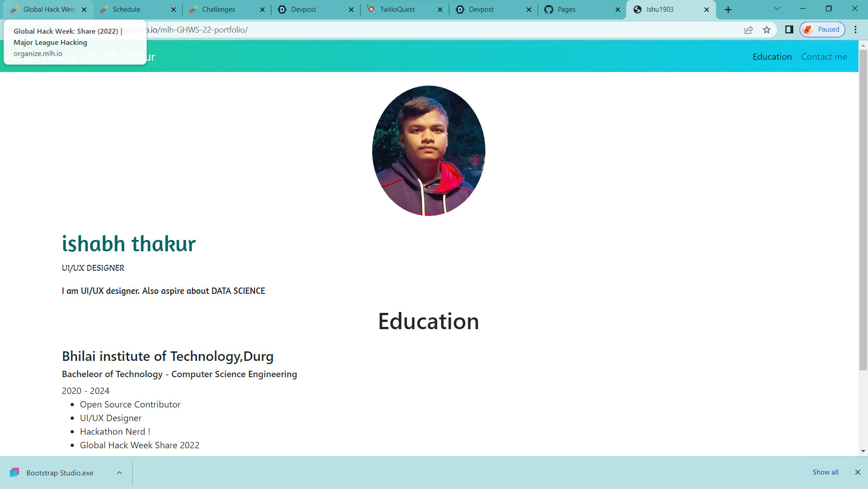Click the page vertical scrollbar thumb
Screen dimensions: 868x489
(863, 210)
